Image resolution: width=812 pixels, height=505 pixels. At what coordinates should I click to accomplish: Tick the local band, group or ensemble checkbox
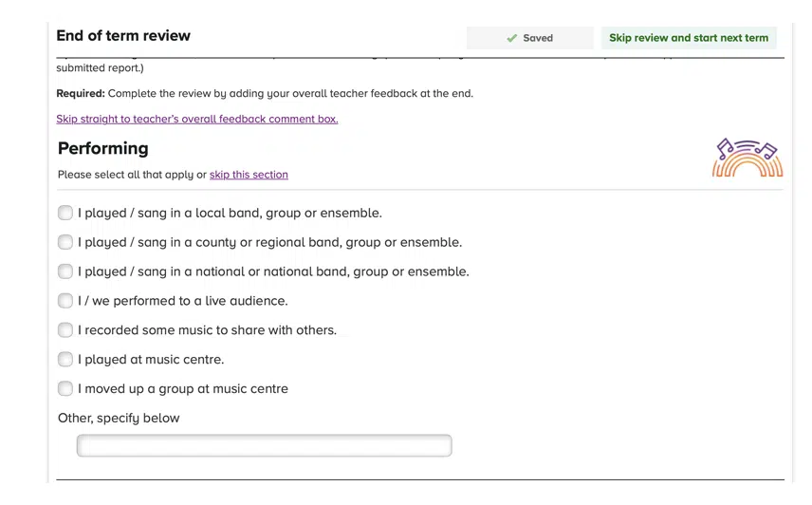click(x=65, y=213)
